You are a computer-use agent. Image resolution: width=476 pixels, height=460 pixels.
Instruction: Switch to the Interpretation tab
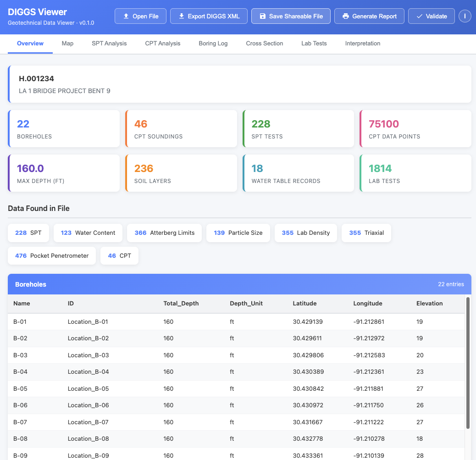pyautogui.click(x=362, y=44)
